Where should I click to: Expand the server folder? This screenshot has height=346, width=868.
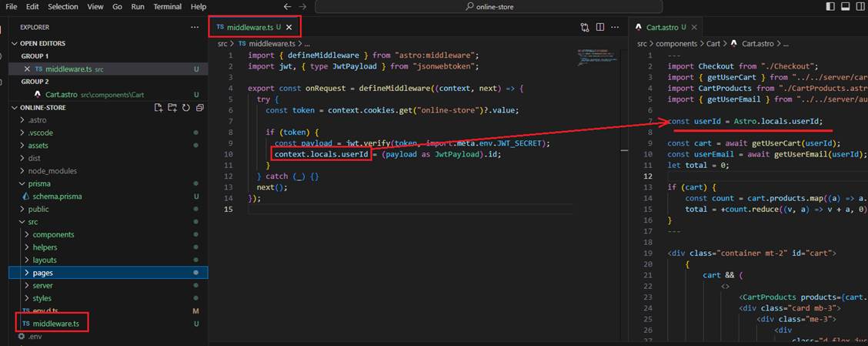[27, 286]
